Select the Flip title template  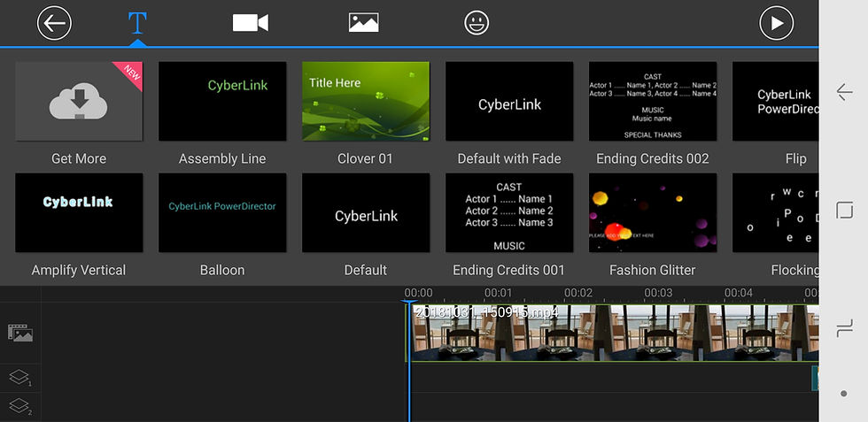[x=776, y=101]
